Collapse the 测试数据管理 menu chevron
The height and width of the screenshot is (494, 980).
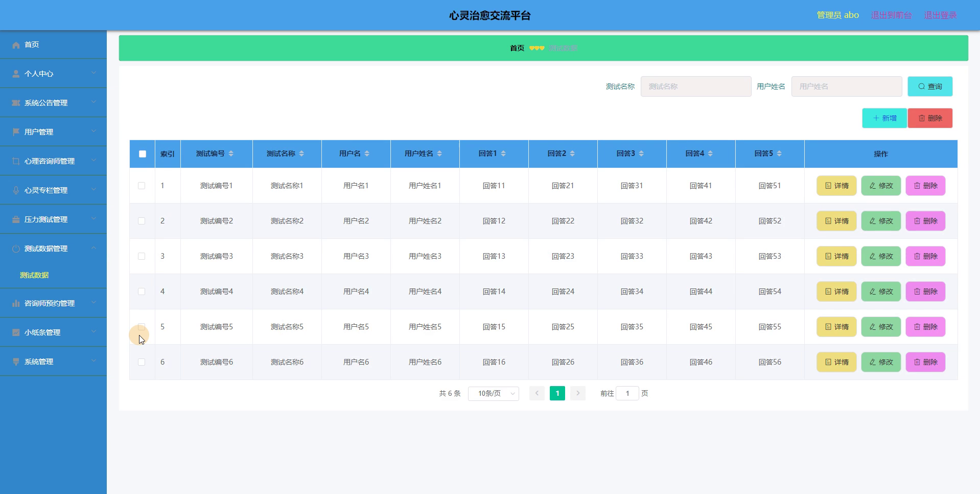94,248
